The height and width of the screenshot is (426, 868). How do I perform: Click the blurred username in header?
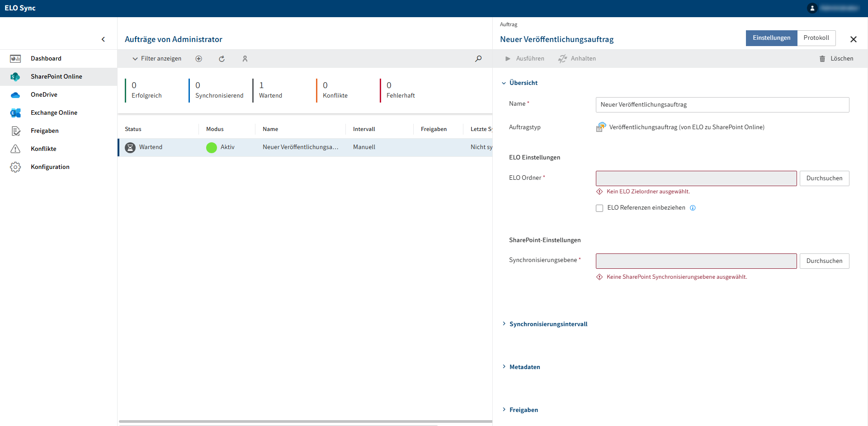pyautogui.click(x=839, y=8)
